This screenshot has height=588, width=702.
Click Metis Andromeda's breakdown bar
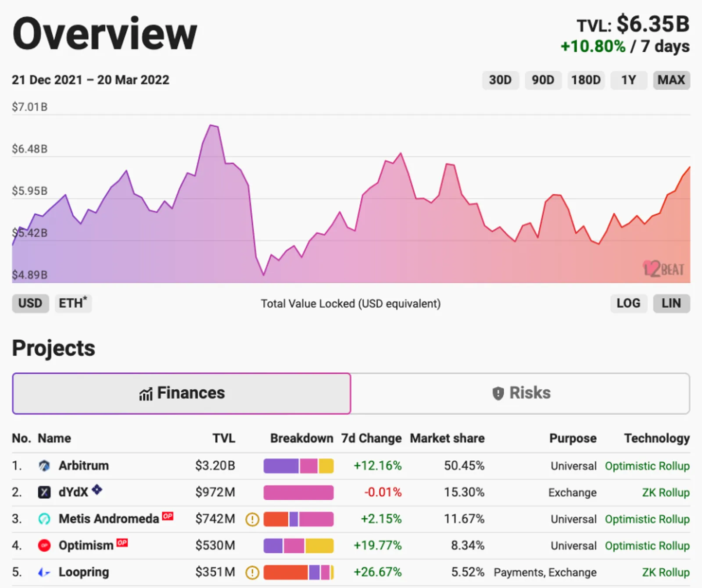click(x=298, y=520)
